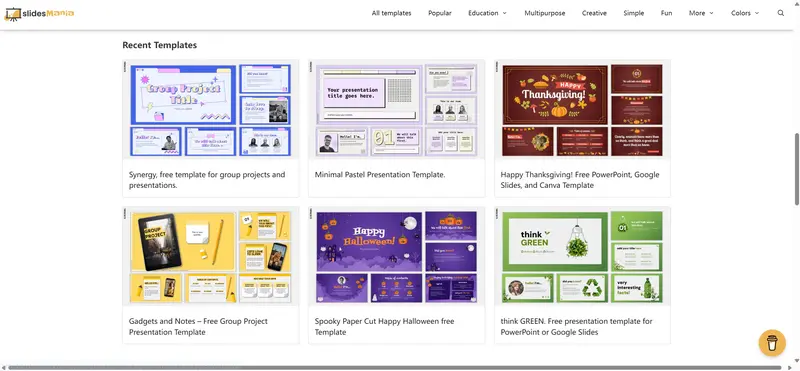Open the Multipurpose category
800x371 pixels.
tap(544, 13)
